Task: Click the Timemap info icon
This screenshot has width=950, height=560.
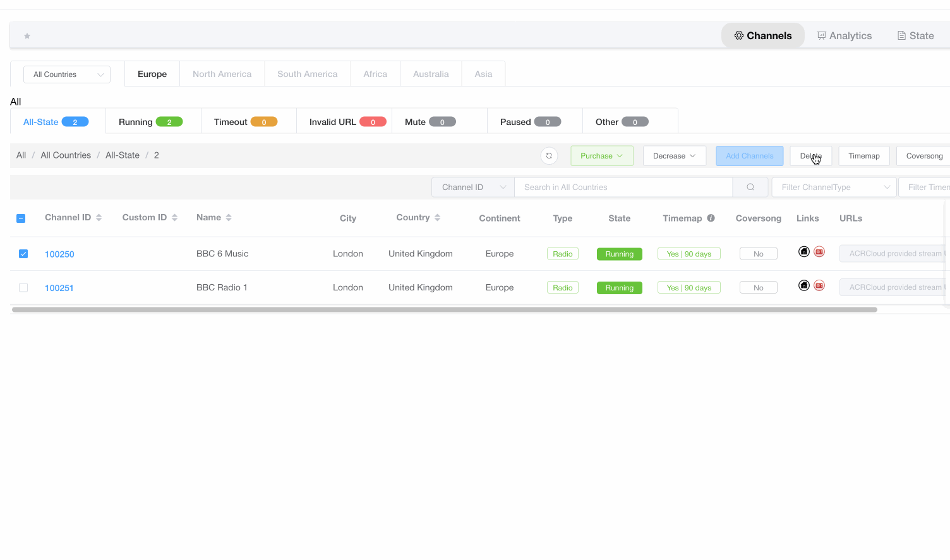Action: click(711, 218)
